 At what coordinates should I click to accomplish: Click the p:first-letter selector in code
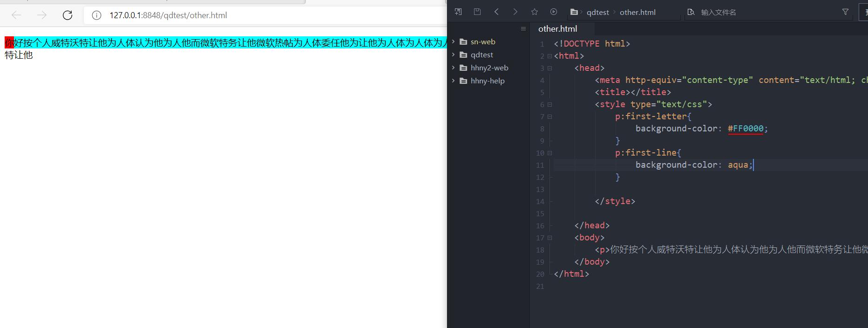[651, 116]
